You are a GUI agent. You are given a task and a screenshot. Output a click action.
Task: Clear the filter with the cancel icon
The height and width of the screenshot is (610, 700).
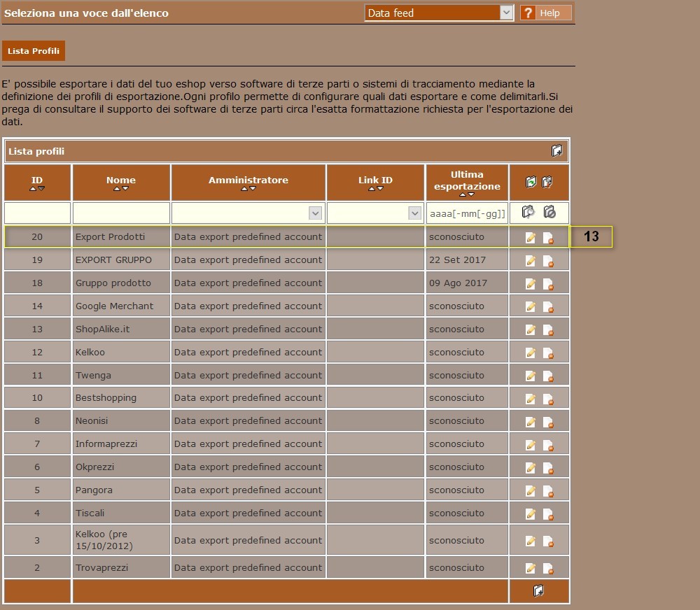coord(549,212)
